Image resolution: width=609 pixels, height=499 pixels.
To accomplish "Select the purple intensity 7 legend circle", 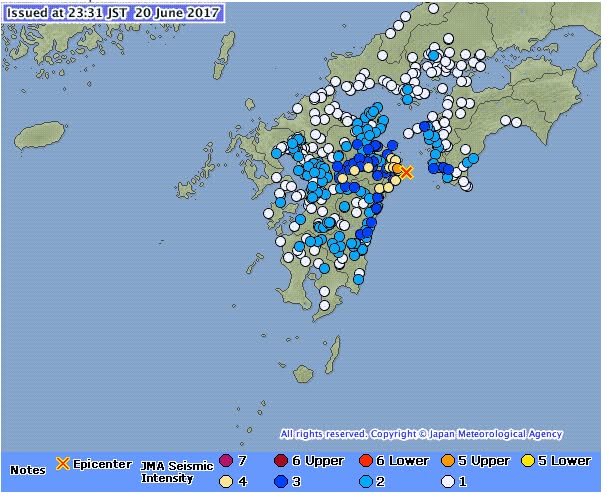I will click(x=226, y=462).
